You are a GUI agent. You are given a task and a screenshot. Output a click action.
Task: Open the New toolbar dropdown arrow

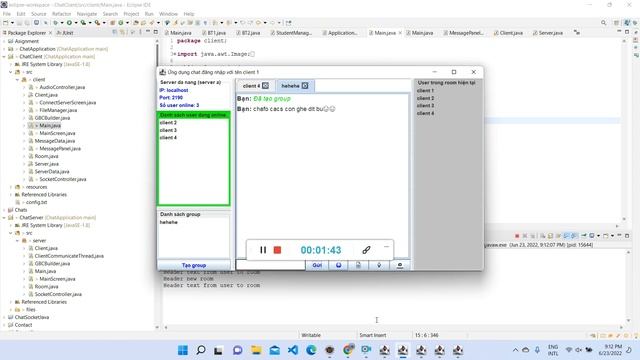[12, 23]
